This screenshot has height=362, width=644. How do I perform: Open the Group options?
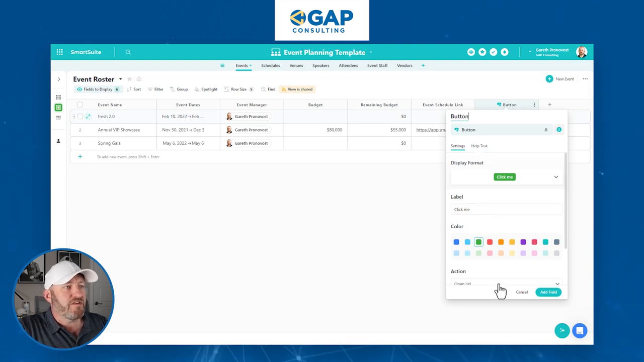(179, 89)
